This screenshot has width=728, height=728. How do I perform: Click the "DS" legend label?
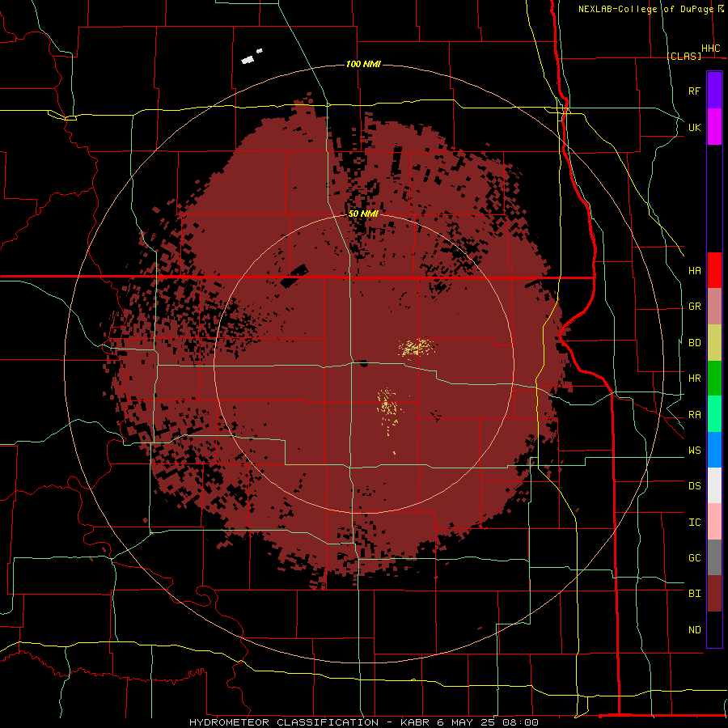point(694,485)
